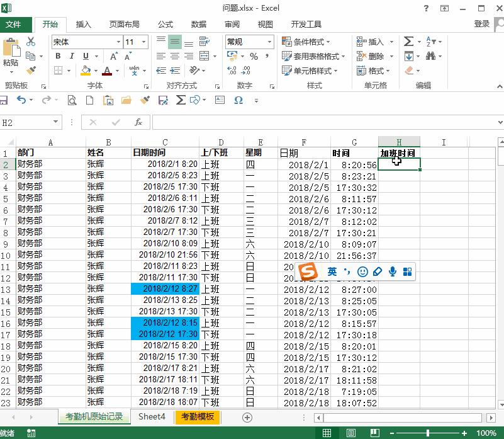The height and width of the screenshot is (439, 504).
Task: Click the Insert Function fx icon
Action: [138, 122]
